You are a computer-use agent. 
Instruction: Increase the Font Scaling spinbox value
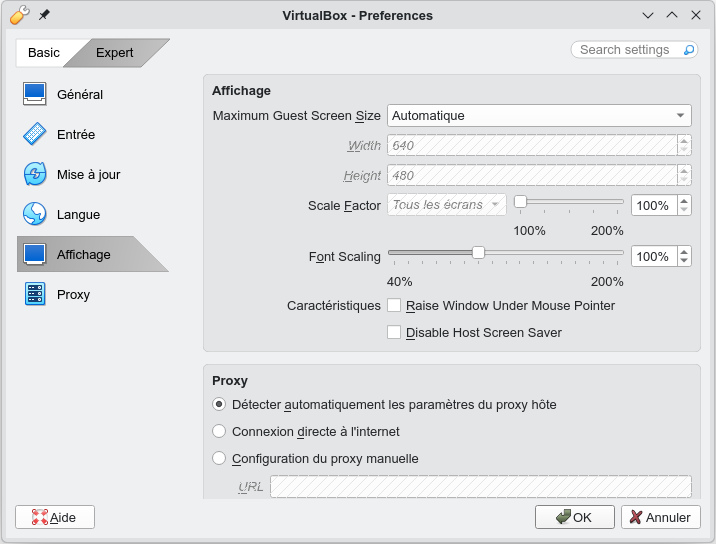(684, 251)
